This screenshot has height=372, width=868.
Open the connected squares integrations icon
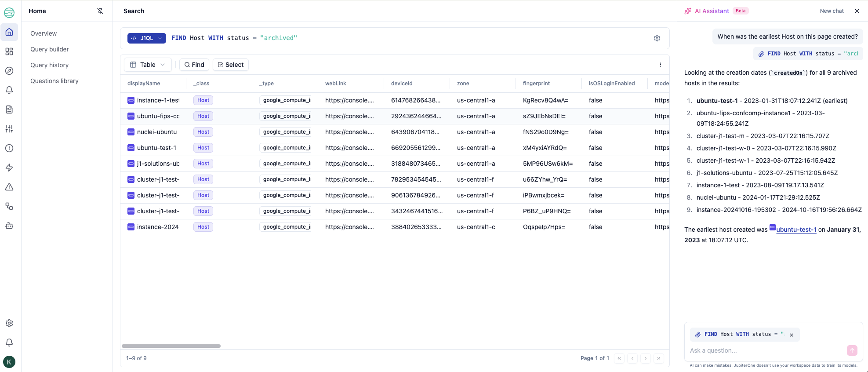[x=9, y=206]
